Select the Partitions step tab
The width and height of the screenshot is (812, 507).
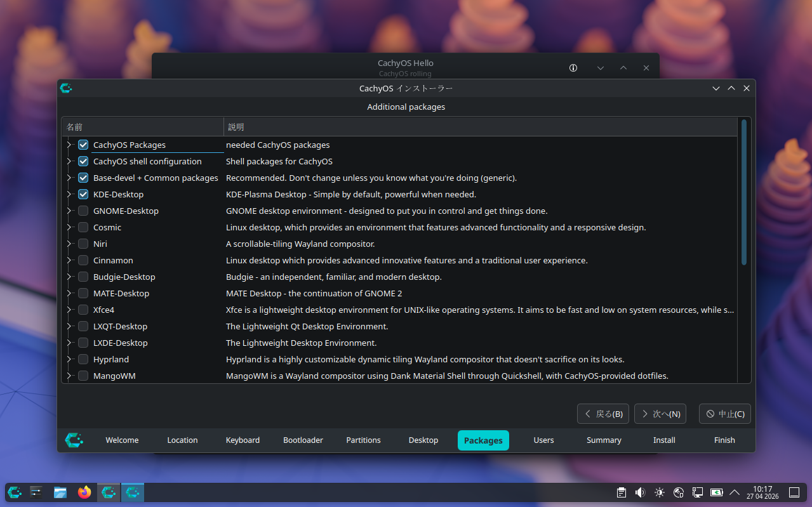tap(363, 440)
